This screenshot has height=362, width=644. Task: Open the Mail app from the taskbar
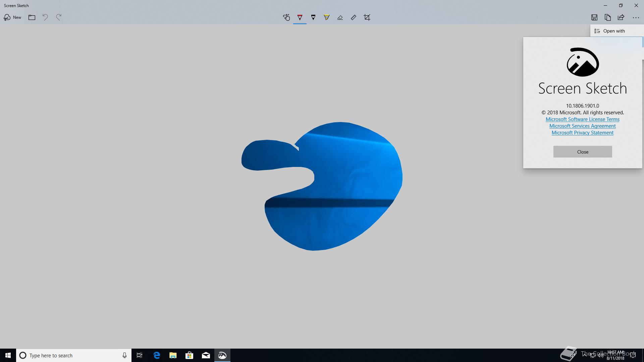pyautogui.click(x=206, y=355)
